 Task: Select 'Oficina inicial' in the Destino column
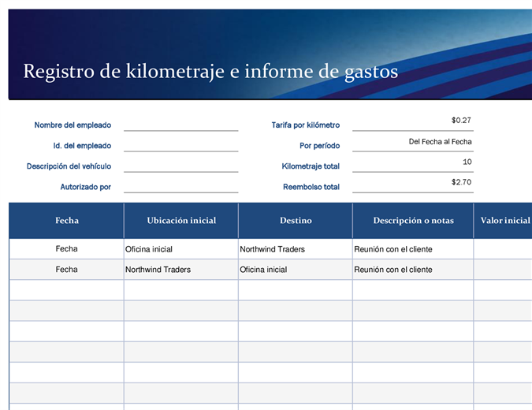click(x=296, y=270)
